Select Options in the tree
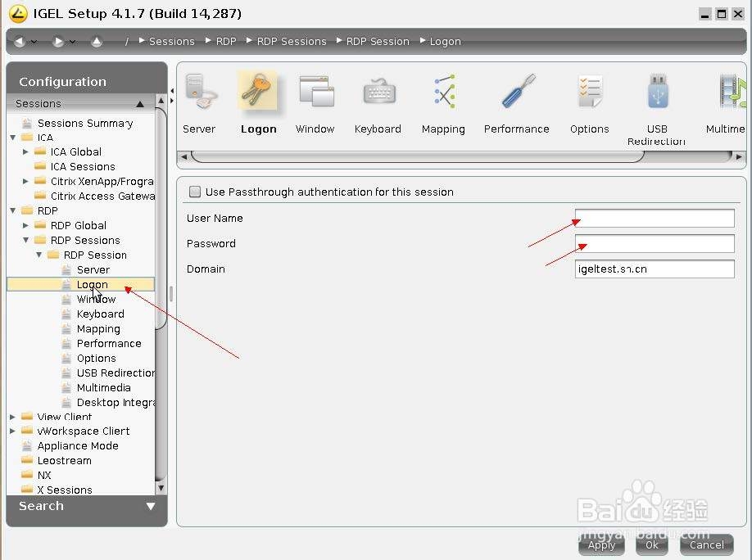 [x=97, y=359]
